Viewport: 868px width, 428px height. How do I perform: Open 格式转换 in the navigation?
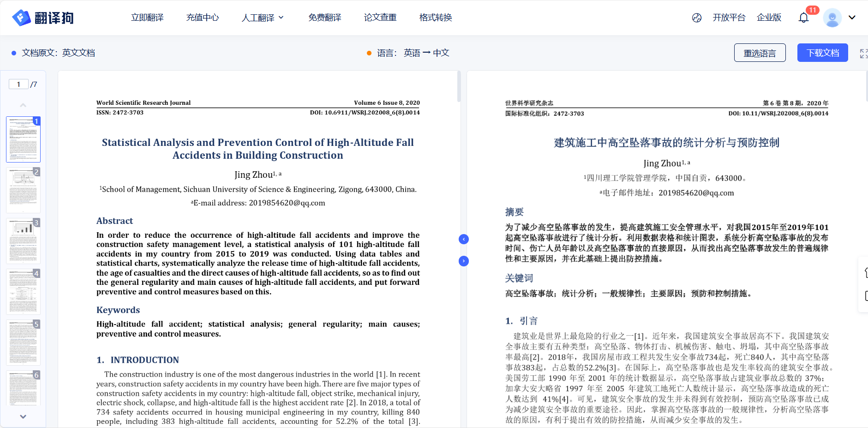coord(436,18)
